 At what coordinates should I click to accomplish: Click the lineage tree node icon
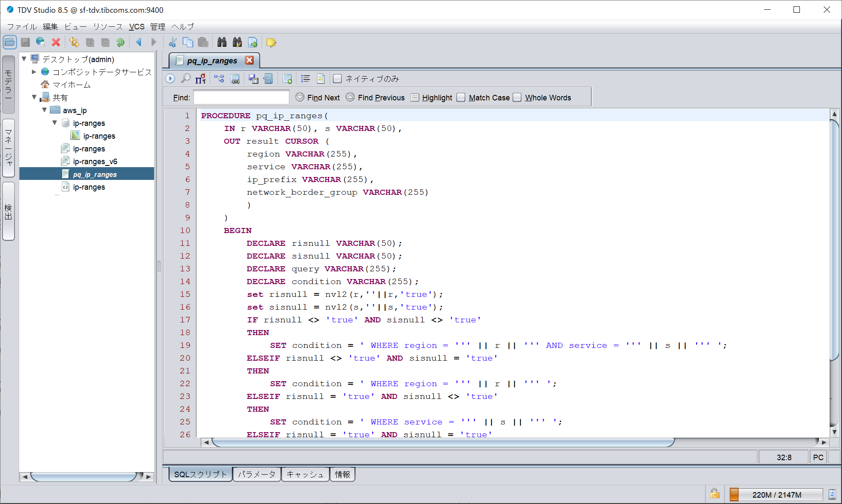point(219,79)
